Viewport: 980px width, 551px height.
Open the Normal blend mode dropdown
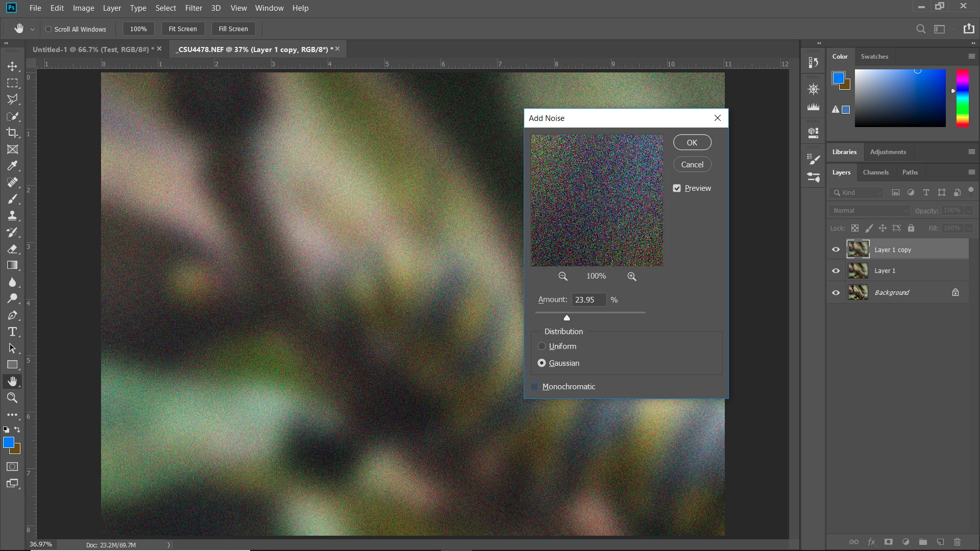coord(870,211)
